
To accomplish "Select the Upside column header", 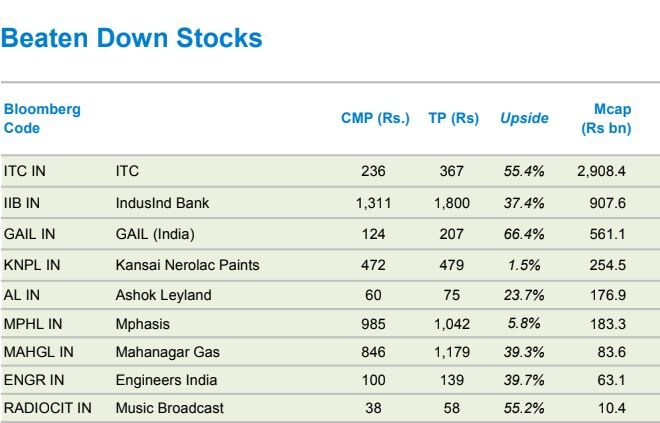I will coord(524,118).
